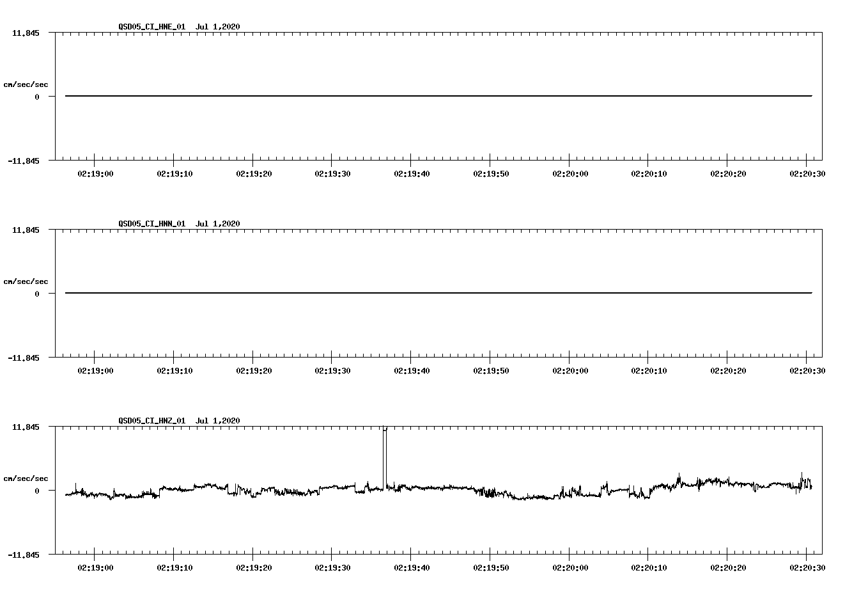The height and width of the screenshot is (591, 868).
Task: Pick the 02:20:10 time label under HNZ plot
Action: pos(649,567)
